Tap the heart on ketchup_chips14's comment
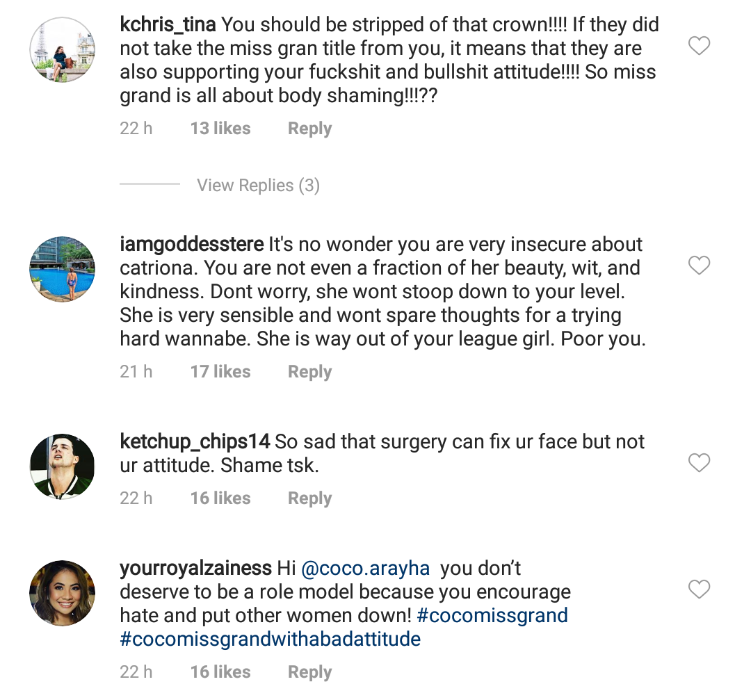Image resolution: width=751 pixels, height=700 pixels. click(x=699, y=463)
